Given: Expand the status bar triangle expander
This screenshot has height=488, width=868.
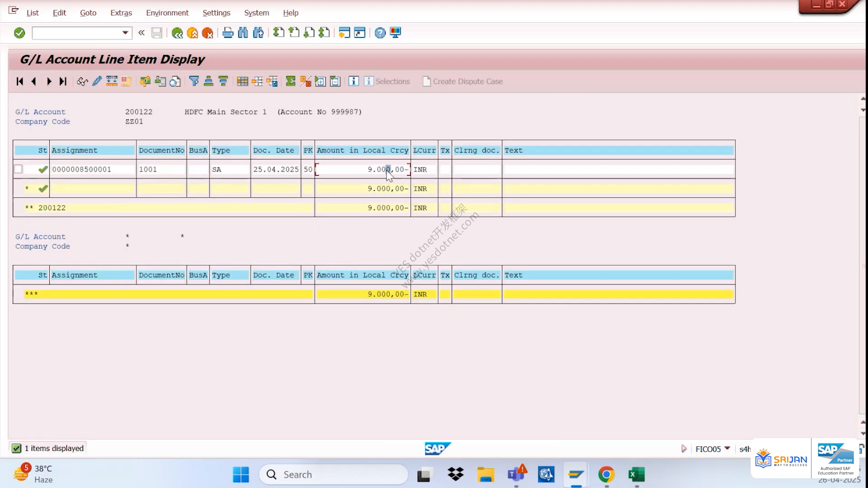Looking at the screenshot, I should point(684,449).
